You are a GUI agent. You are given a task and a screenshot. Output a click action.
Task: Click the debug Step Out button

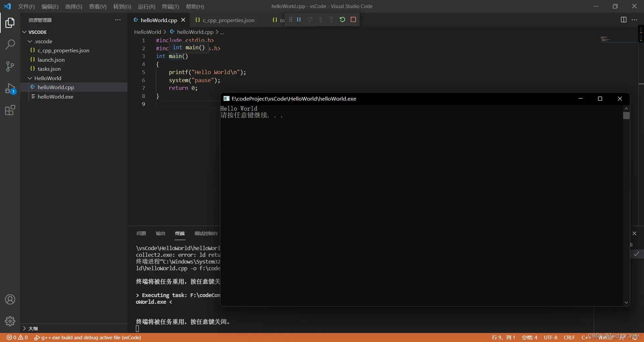point(331,19)
